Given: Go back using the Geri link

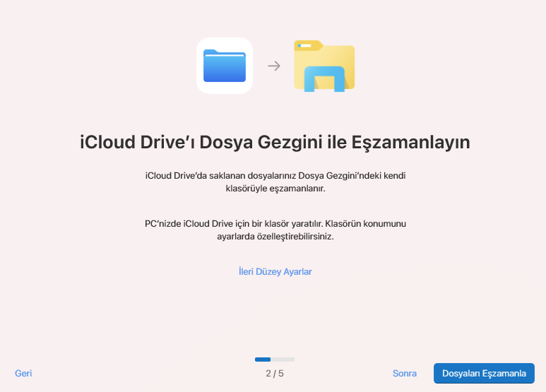Looking at the screenshot, I should coord(23,374).
